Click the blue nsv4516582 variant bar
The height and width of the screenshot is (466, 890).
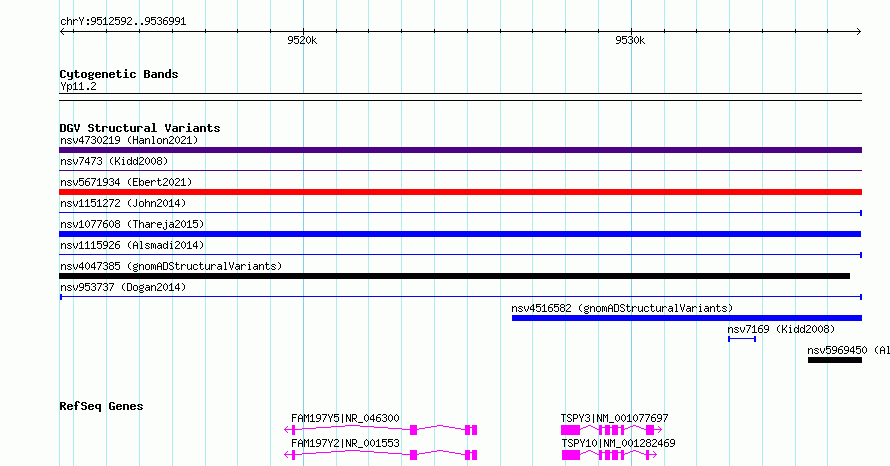(x=687, y=318)
